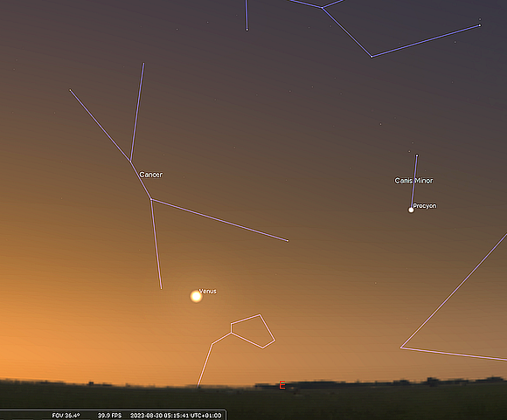Select star at top of Canis Minor line
This screenshot has height=420, width=507.
click(417, 155)
